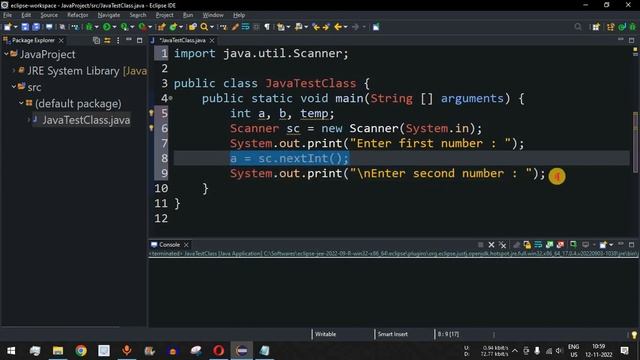
Task: Click the Previous Annotation icon
Action: coord(298,27)
